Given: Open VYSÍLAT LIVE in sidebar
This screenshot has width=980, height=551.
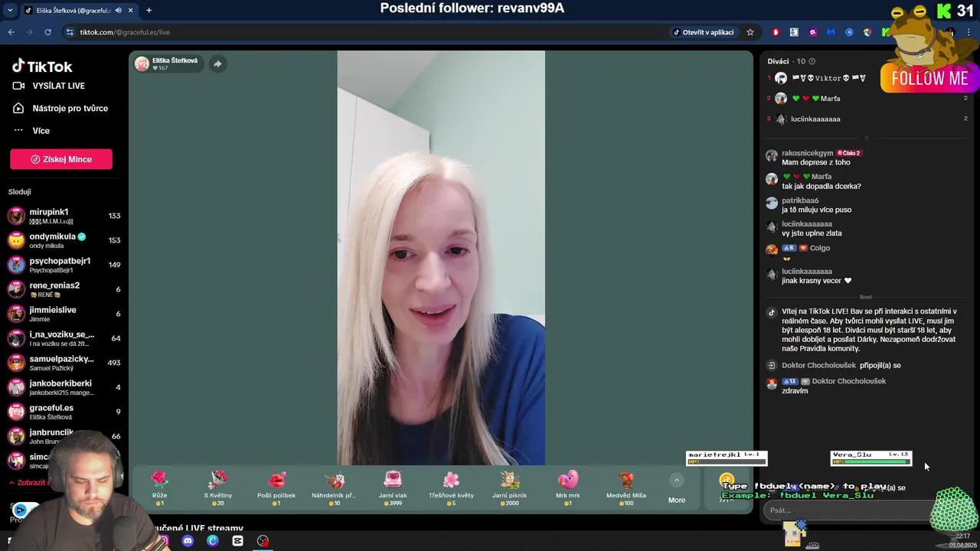Looking at the screenshot, I should 50,86.
